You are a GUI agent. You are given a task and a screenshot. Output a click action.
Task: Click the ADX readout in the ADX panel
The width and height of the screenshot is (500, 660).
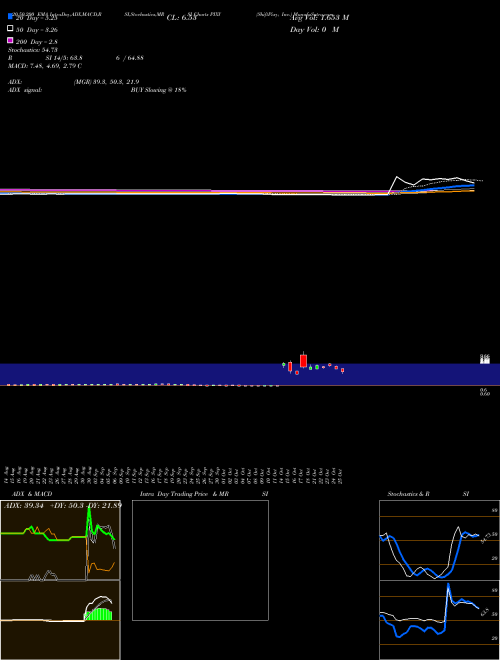(x=63, y=505)
